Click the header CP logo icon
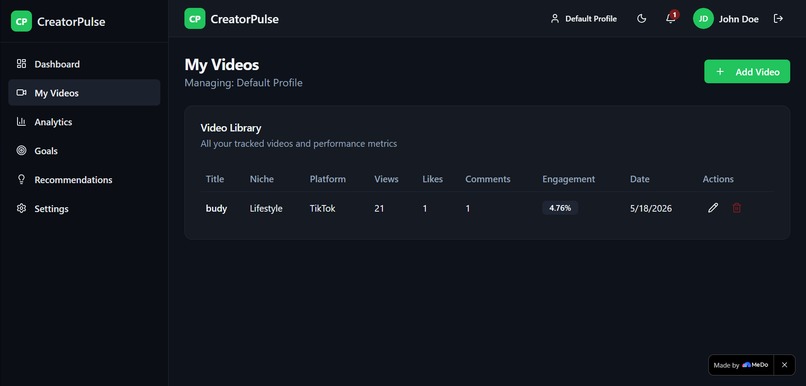The width and height of the screenshot is (806, 386). pos(195,19)
